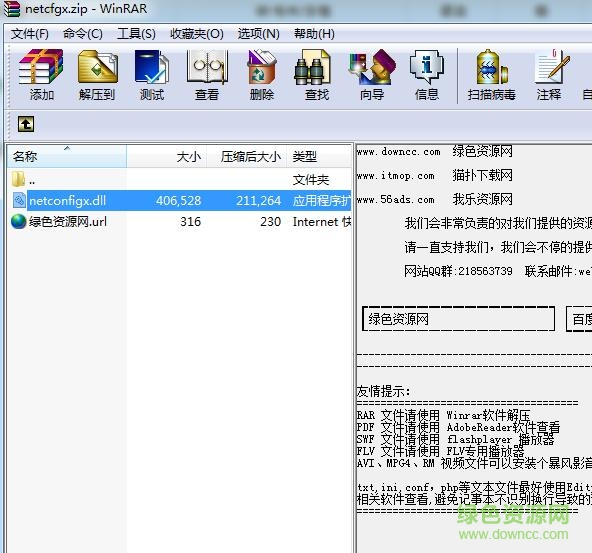592x553 pixels.
Task: Select the parent folder '..' icon
Action: click(18, 179)
